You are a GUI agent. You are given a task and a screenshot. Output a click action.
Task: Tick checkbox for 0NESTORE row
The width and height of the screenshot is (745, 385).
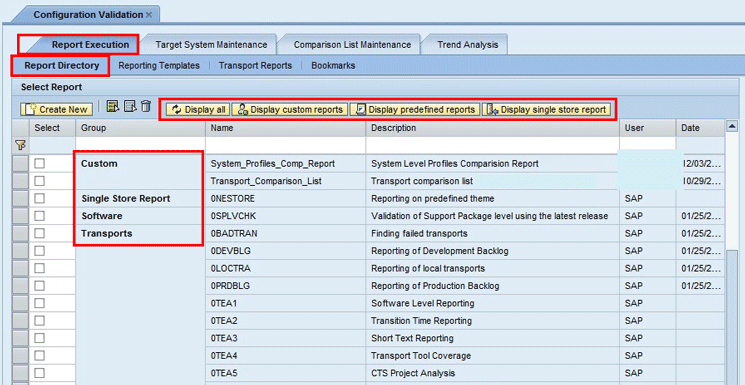(x=39, y=198)
